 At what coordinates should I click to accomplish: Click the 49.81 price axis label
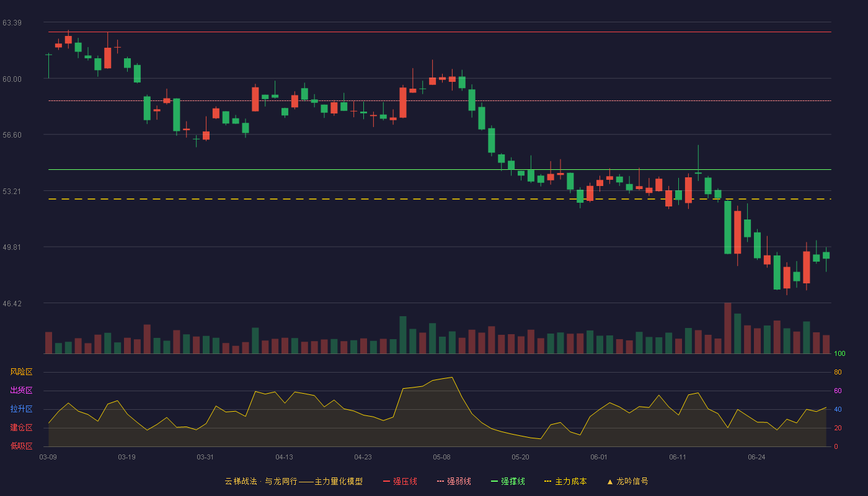pos(12,247)
